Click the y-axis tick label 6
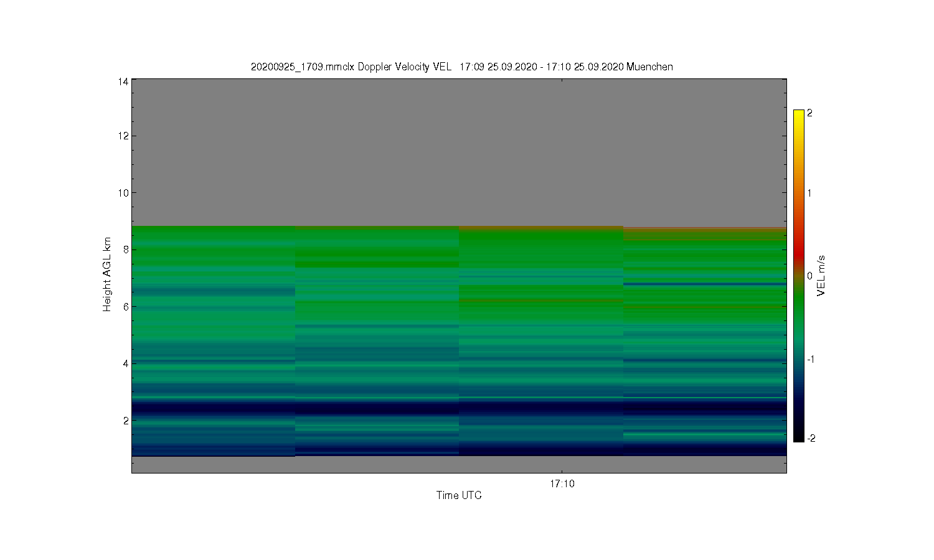The image size is (934, 560). pyautogui.click(x=126, y=306)
